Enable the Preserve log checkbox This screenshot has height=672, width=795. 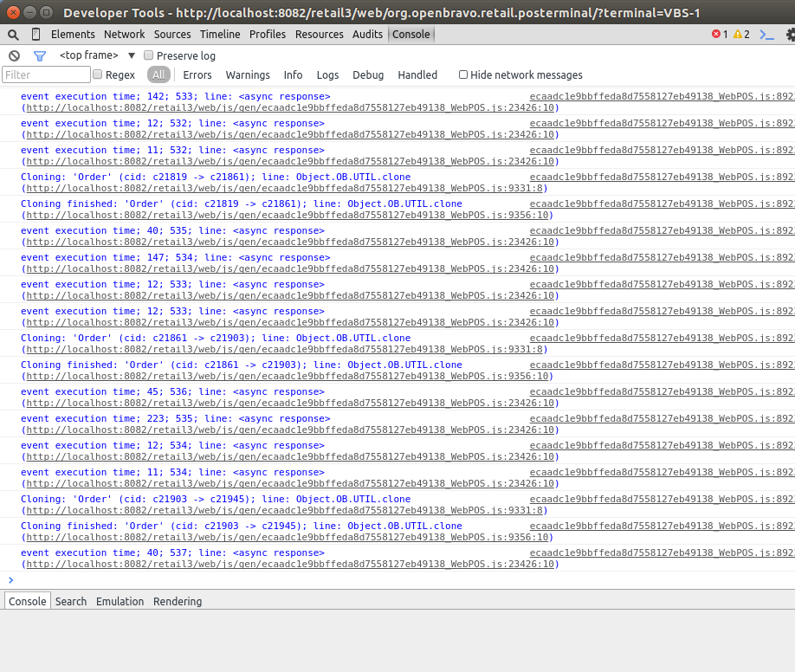pos(149,55)
